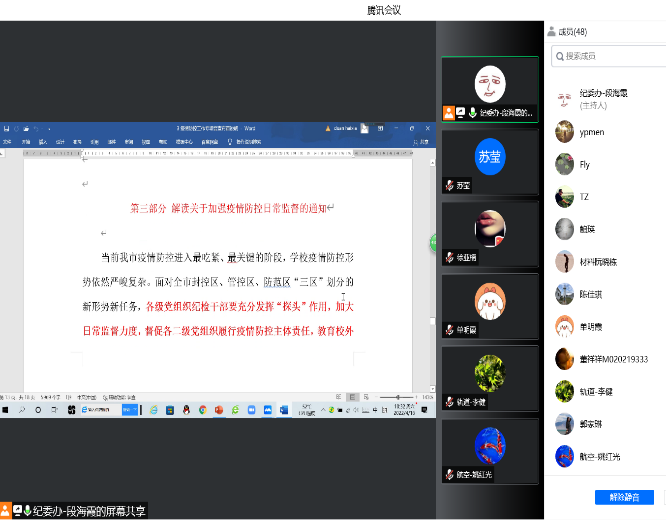Open the Customize Quick Access Toolbar dropdown
This screenshot has height=520, width=666.
point(47,129)
